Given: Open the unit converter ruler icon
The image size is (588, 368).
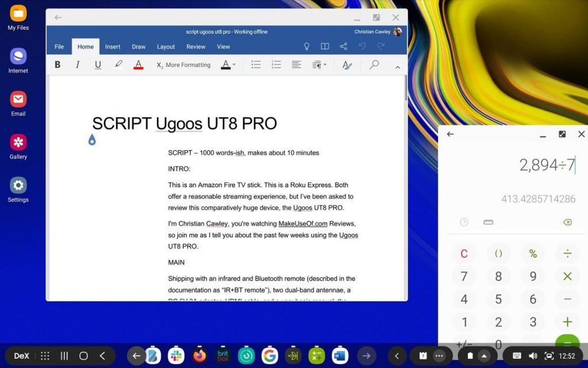Looking at the screenshot, I should coord(488,223).
